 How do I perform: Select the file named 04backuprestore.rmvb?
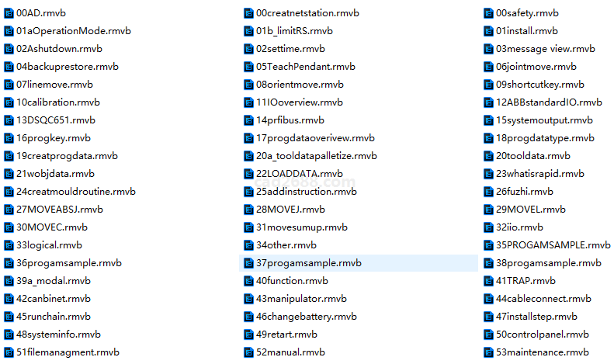pos(67,67)
